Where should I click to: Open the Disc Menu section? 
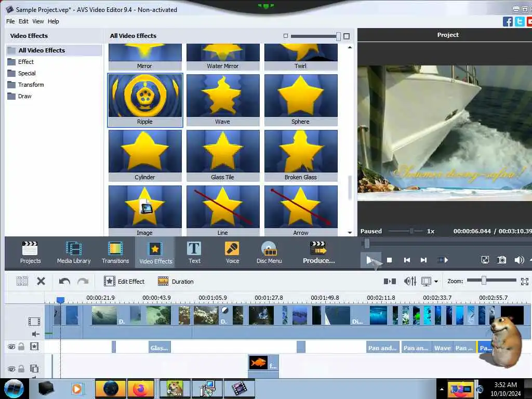click(x=269, y=253)
